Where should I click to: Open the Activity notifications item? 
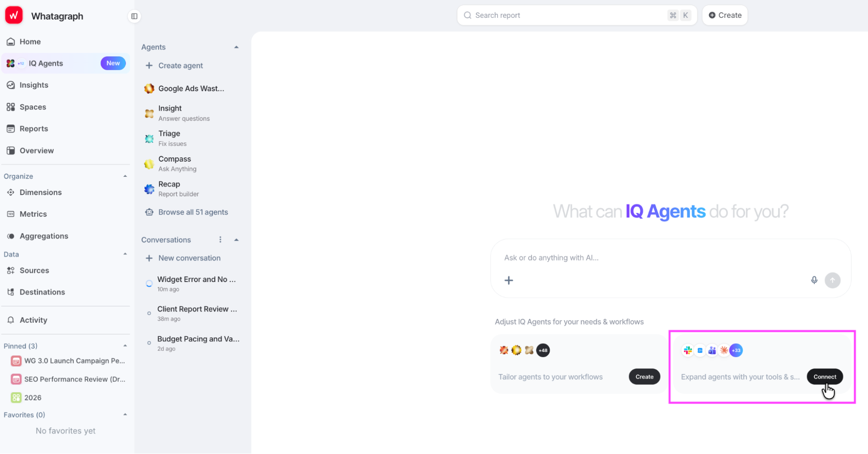click(x=66, y=320)
